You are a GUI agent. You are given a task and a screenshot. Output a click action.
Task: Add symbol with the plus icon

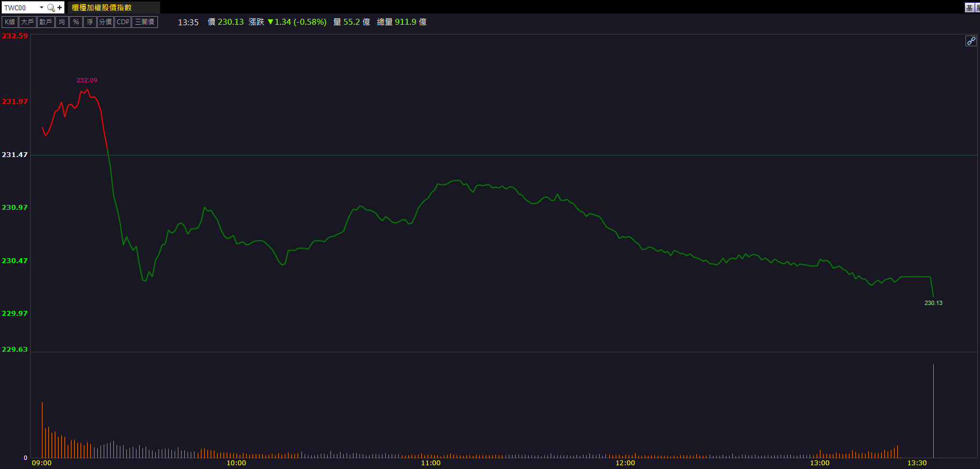pos(60,8)
